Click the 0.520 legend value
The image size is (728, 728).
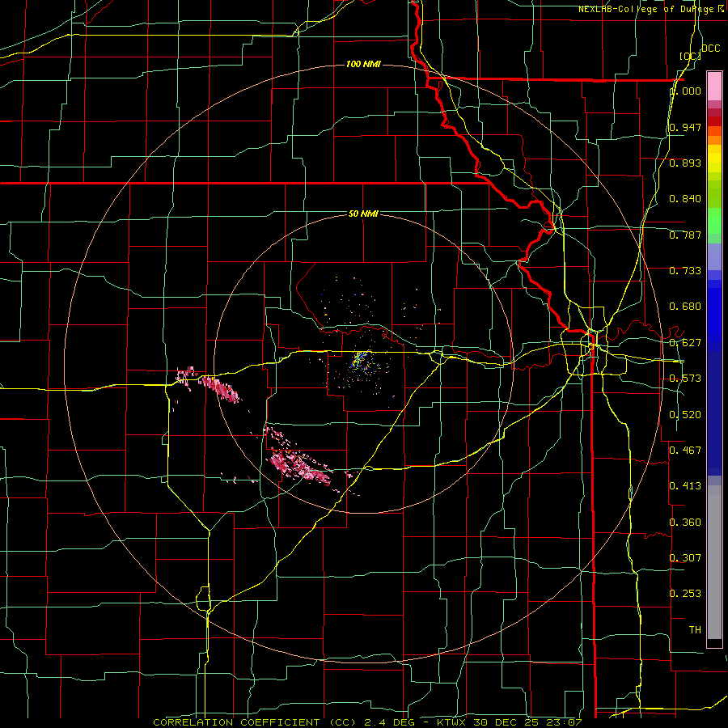(x=685, y=415)
